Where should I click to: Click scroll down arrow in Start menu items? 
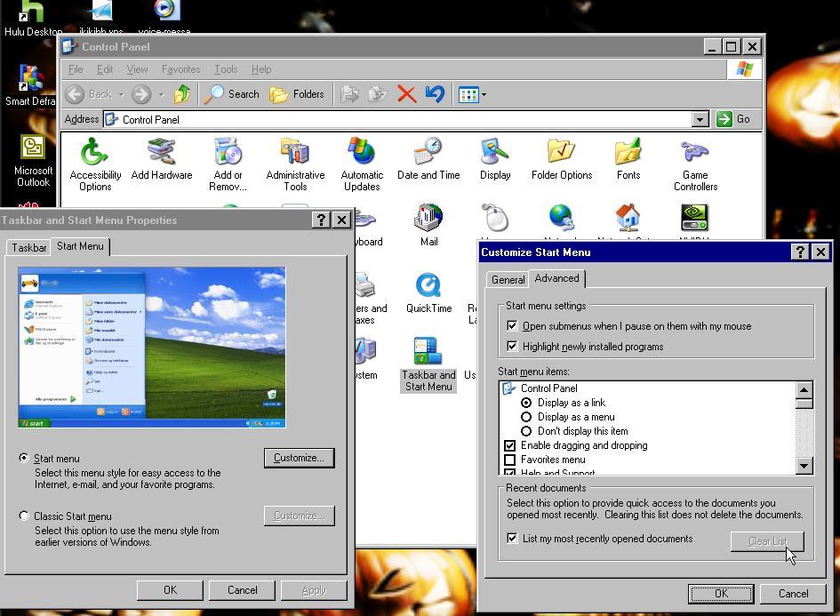coord(804,466)
